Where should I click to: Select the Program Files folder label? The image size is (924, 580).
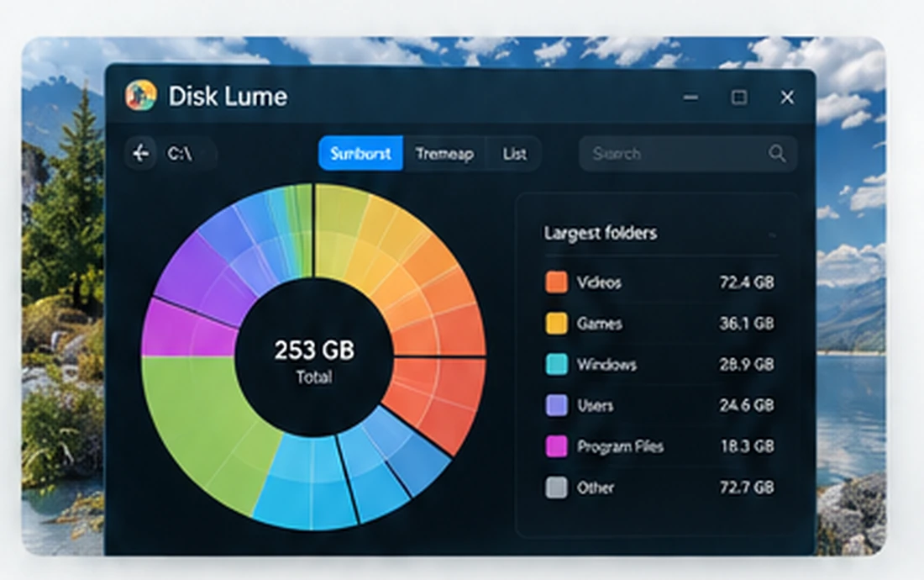point(620,446)
